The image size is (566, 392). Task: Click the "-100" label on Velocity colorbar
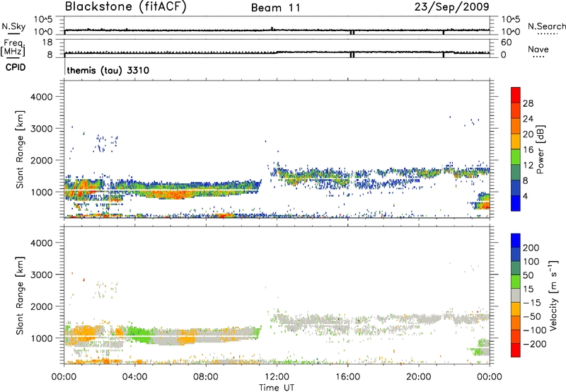coord(534,330)
